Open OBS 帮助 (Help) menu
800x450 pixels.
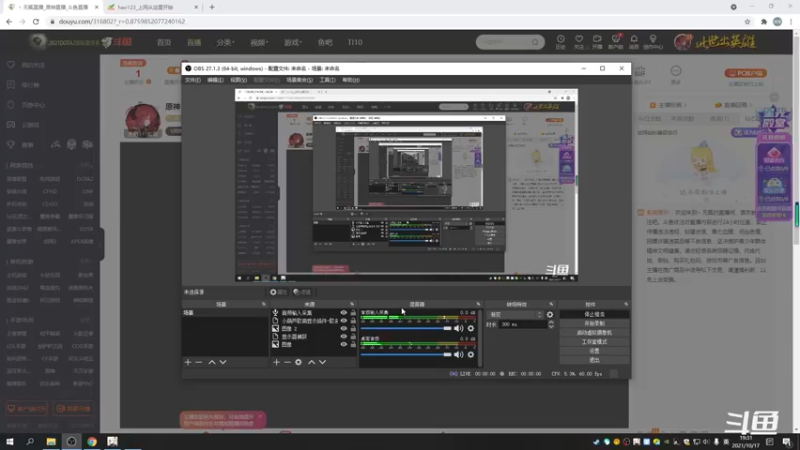351,80
